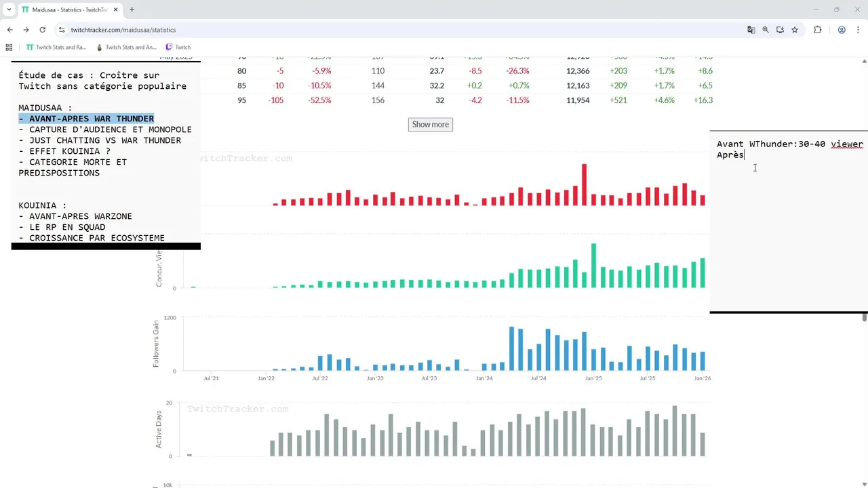868x488 pixels.
Task: Close the Maidusaa Statistics tab
Action: tap(115, 9)
